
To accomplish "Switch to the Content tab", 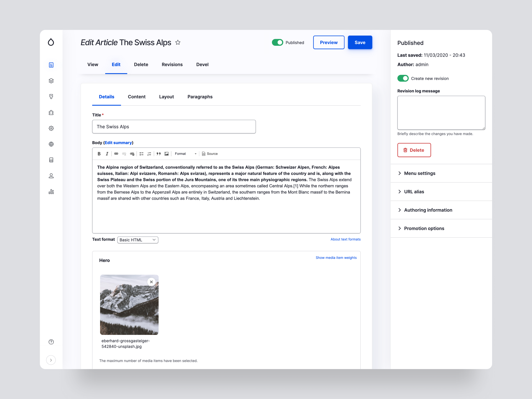I will [x=137, y=96].
